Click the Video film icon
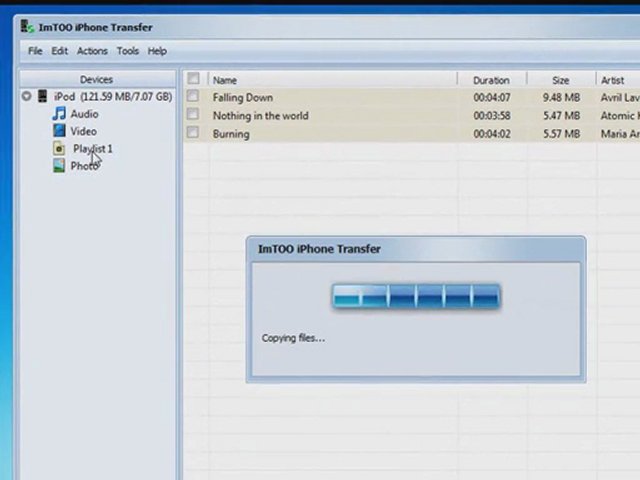The width and height of the screenshot is (640, 480). [x=59, y=131]
